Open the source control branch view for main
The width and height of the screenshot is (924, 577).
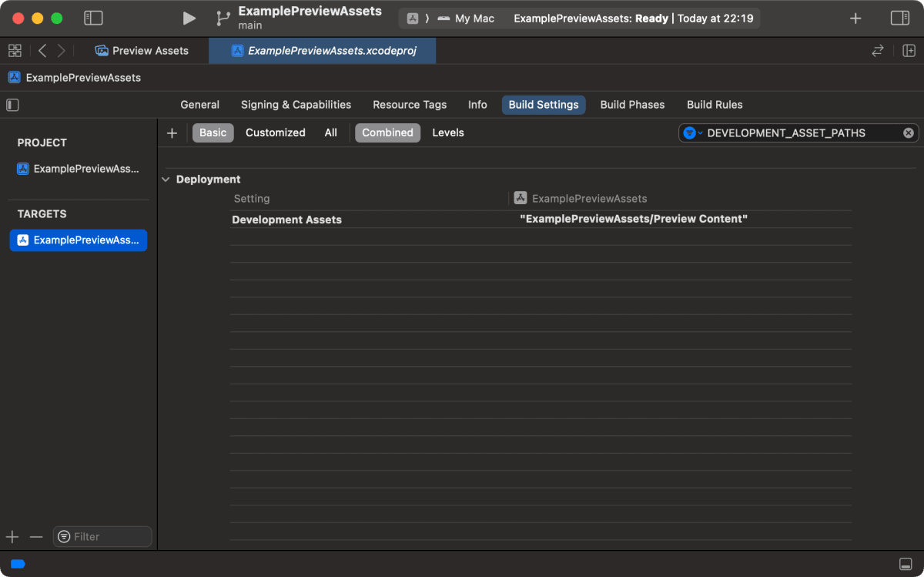221,17
